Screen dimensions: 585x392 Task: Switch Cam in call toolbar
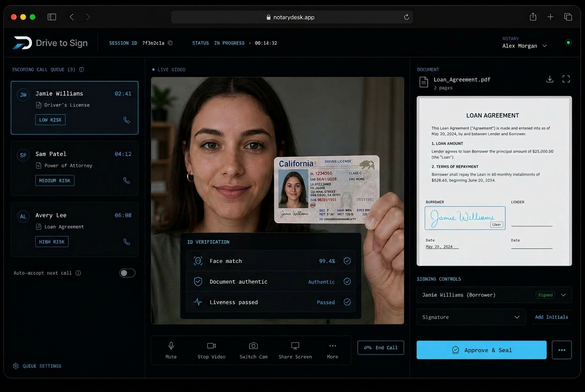[x=254, y=350]
